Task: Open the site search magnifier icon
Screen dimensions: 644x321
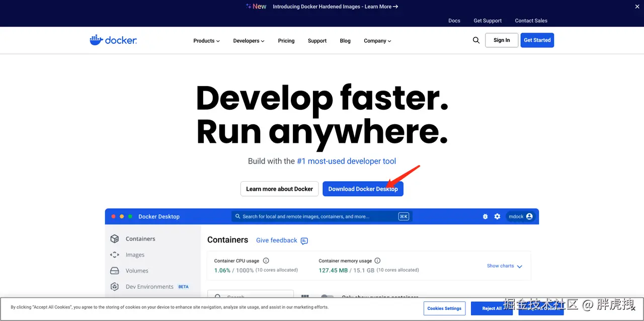Action: point(476,40)
